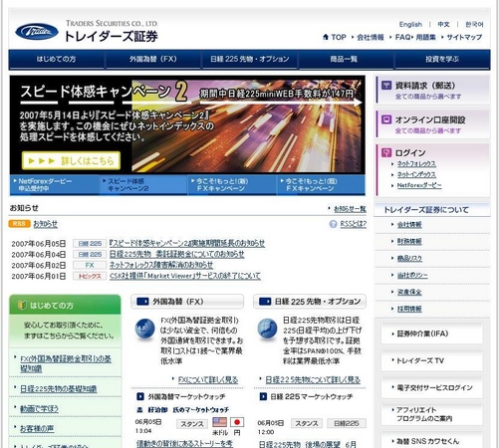This screenshot has height=448, width=499.
Task: Click the はじめての方 beginner leaf icon
Action: (x=22, y=305)
